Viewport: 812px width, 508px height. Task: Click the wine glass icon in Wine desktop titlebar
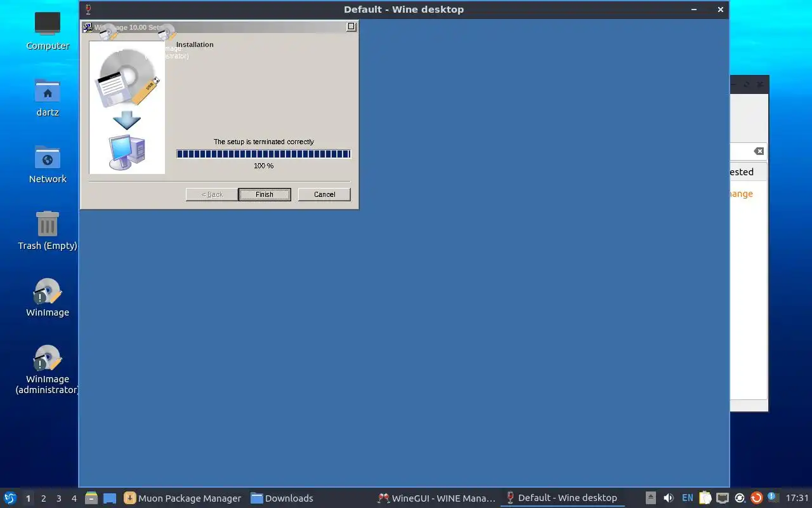(x=88, y=10)
